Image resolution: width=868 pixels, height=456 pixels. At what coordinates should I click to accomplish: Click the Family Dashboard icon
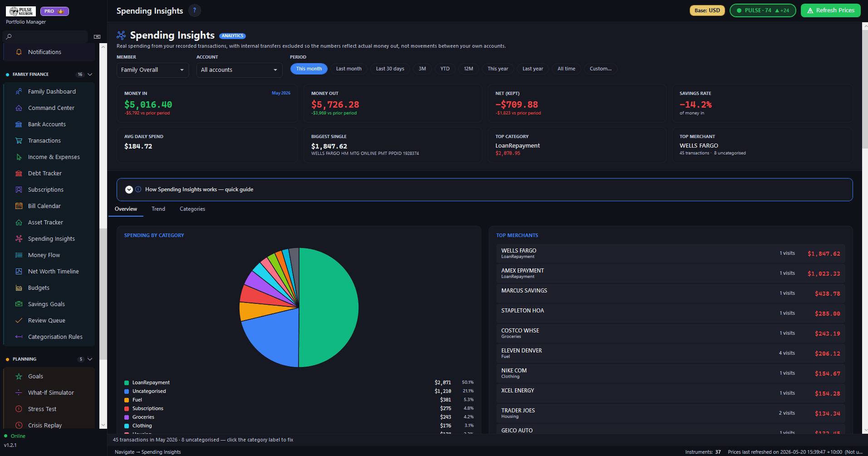pos(19,91)
